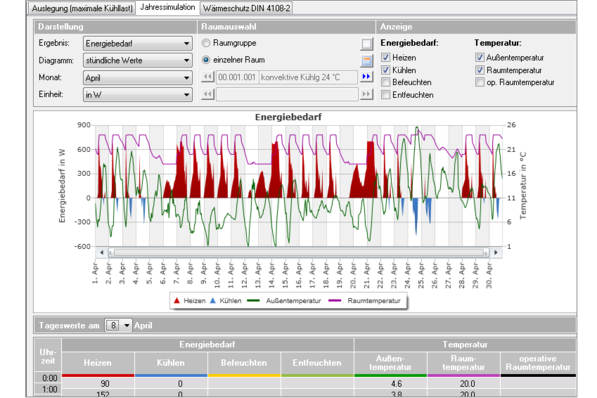Click the chart horizontal scrollbar thumb
This screenshot has width=597, height=398.
coord(299,253)
